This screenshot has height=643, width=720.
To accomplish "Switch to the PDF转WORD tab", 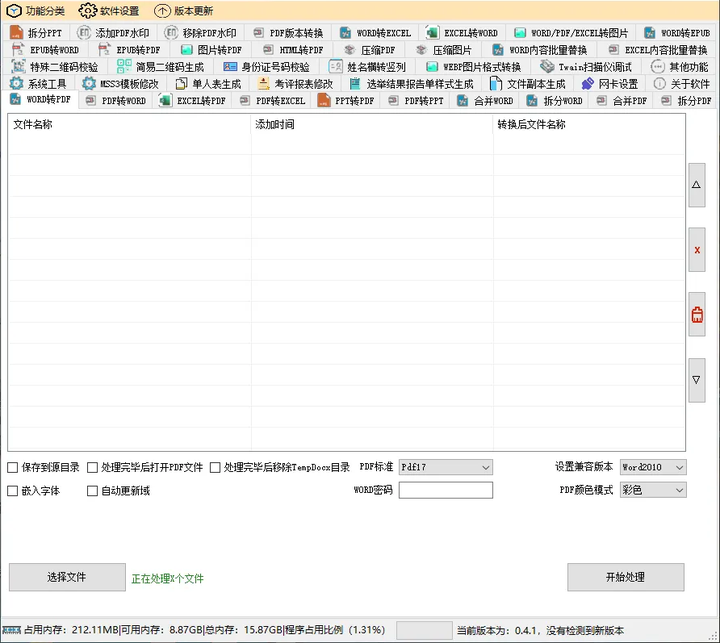I will click(x=116, y=101).
